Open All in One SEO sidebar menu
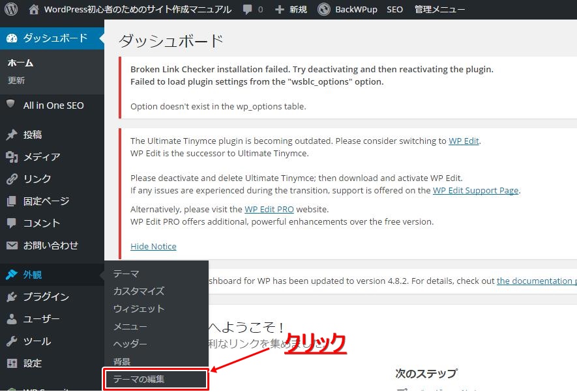 (52, 105)
